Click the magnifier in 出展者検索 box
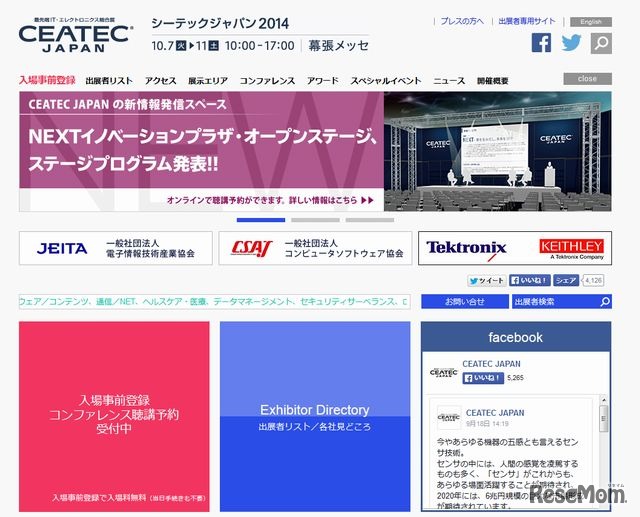Viewport: 640px width, 517px height. 605,302
